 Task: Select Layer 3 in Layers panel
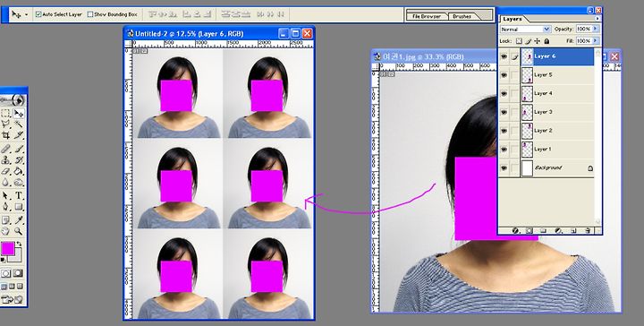pos(557,112)
